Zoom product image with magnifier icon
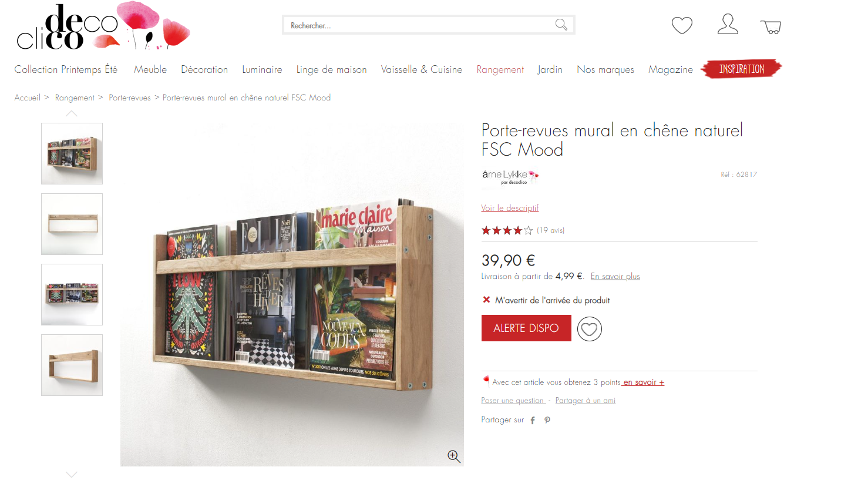 pyautogui.click(x=453, y=456)
